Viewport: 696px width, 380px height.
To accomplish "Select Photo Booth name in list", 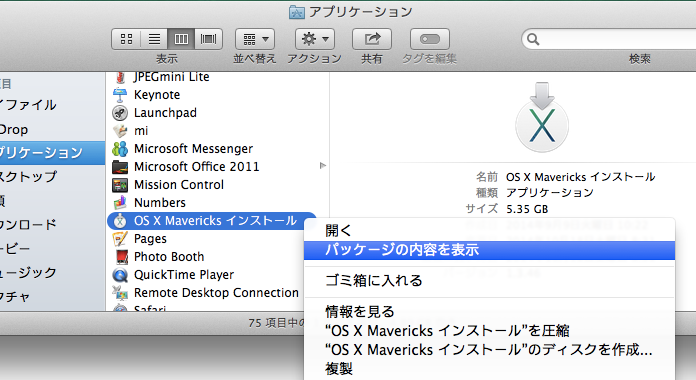I will coord(169,257).
